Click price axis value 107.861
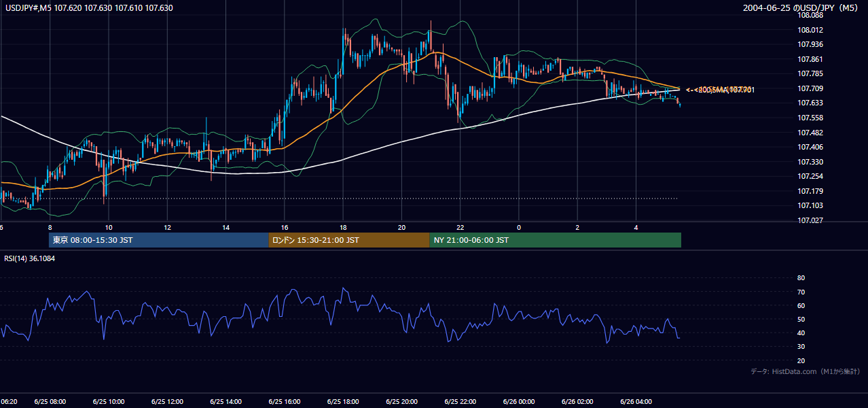Viewport: 868px width, 408px height. click(x=810, y=59)
